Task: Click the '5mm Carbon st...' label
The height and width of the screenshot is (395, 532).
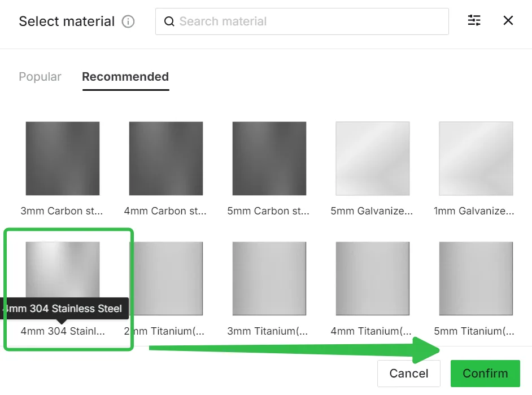Action: point(268,211)
